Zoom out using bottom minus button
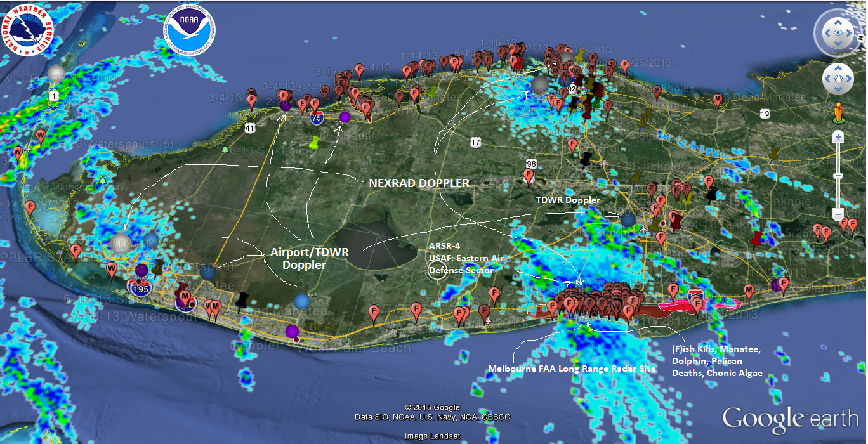Screen dimensions: 868x444 pos(838,216)
